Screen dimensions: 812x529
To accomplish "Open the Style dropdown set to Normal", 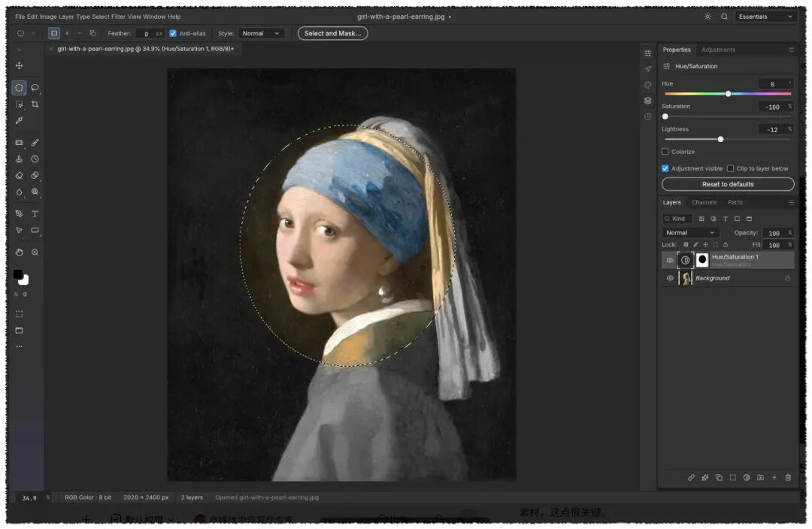I will 261,33.
